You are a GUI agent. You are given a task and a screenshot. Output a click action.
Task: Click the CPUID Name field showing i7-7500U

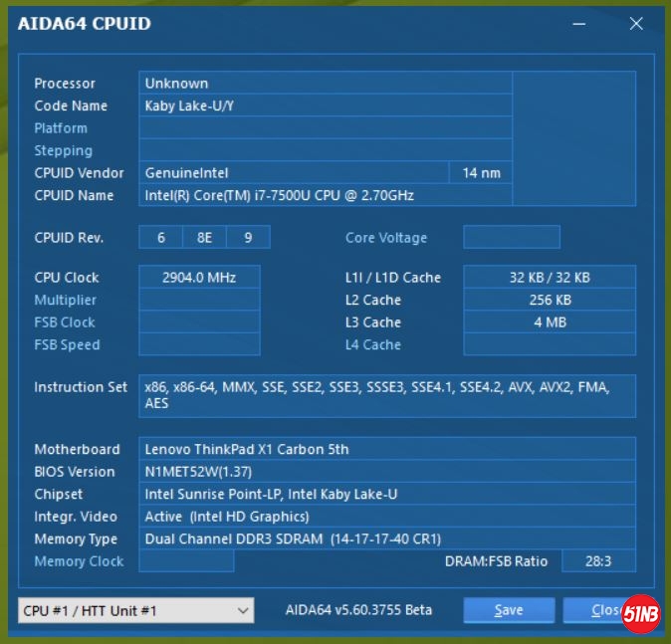325,196
